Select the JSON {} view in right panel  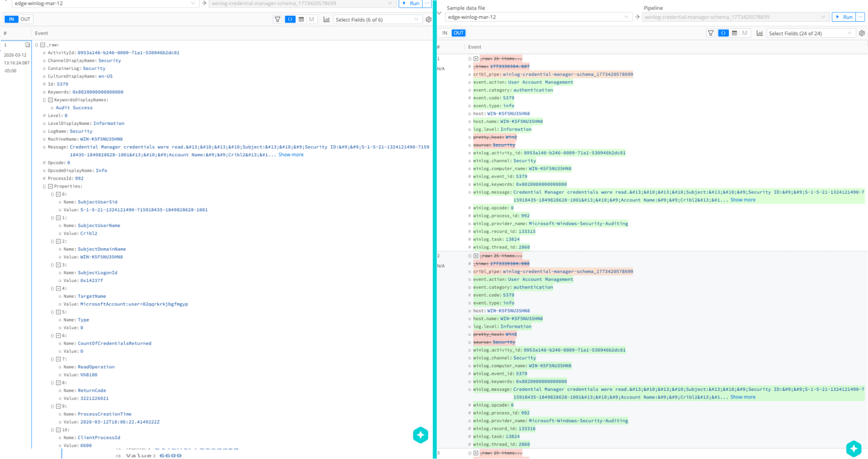pos(723,33)
